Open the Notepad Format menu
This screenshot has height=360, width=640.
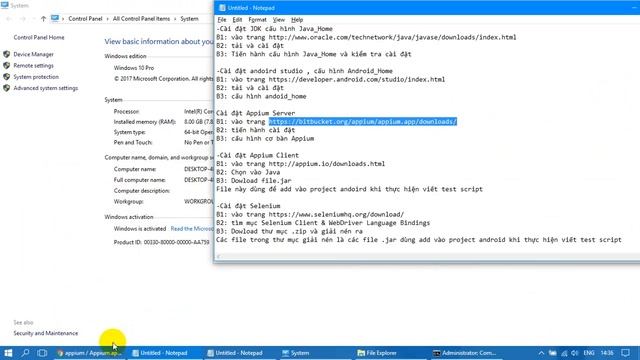tap(257, 20)
